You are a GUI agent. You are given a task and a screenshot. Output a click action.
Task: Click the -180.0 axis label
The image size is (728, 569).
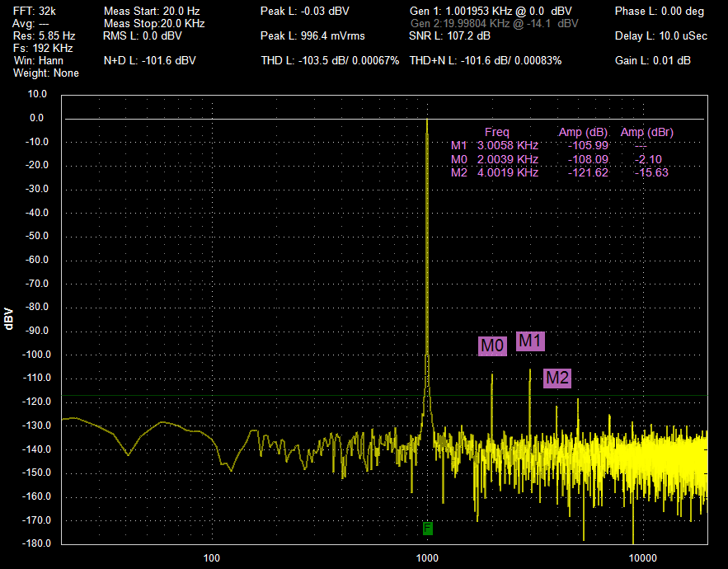[36, 543]
